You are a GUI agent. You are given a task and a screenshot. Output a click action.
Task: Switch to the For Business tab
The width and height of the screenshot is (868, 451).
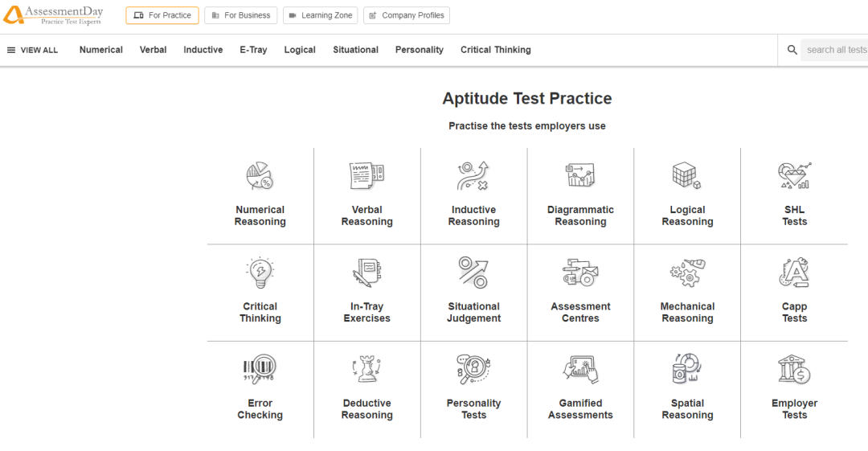click(x=241, y=15)
